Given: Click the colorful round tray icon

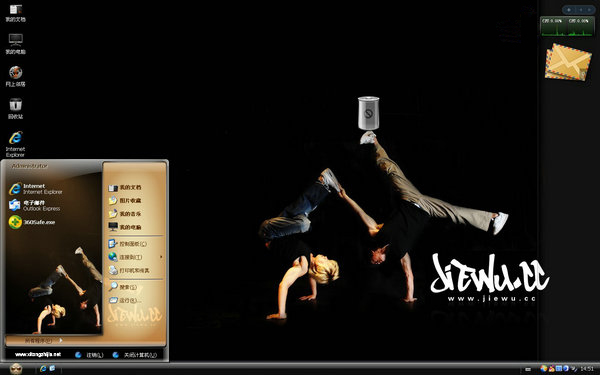Looking at the screenshot, I should point(544,368).
